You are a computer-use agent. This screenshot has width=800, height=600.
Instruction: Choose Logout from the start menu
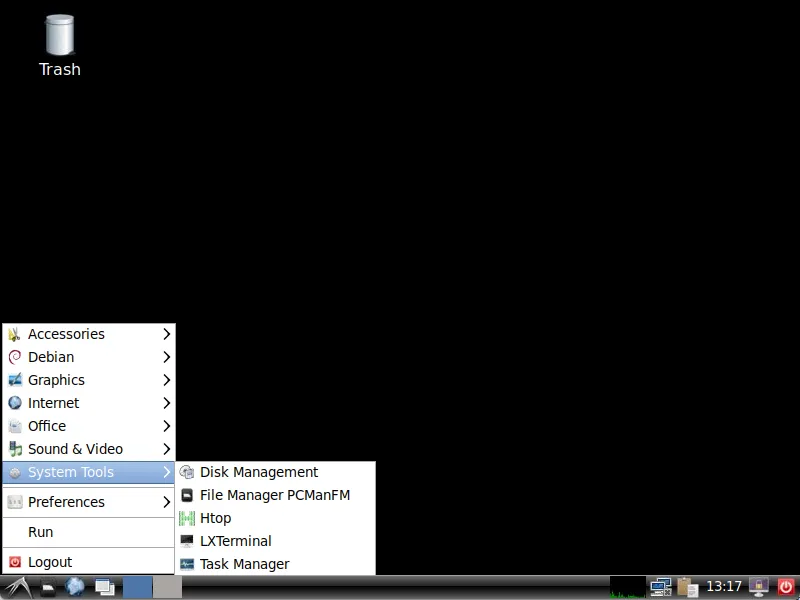[x=89, y=562]
